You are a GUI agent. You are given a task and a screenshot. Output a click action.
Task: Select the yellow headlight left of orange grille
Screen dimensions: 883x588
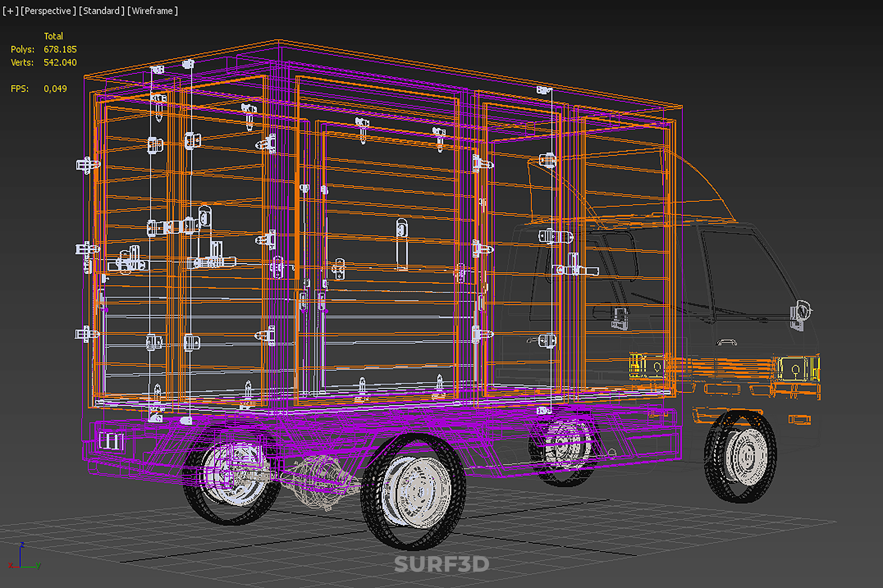click(647, 367)
